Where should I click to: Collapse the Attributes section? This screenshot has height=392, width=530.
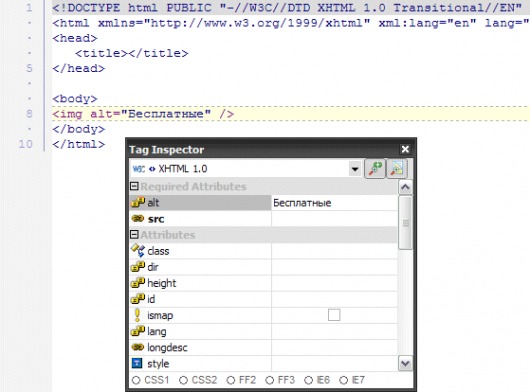[134, 235]
